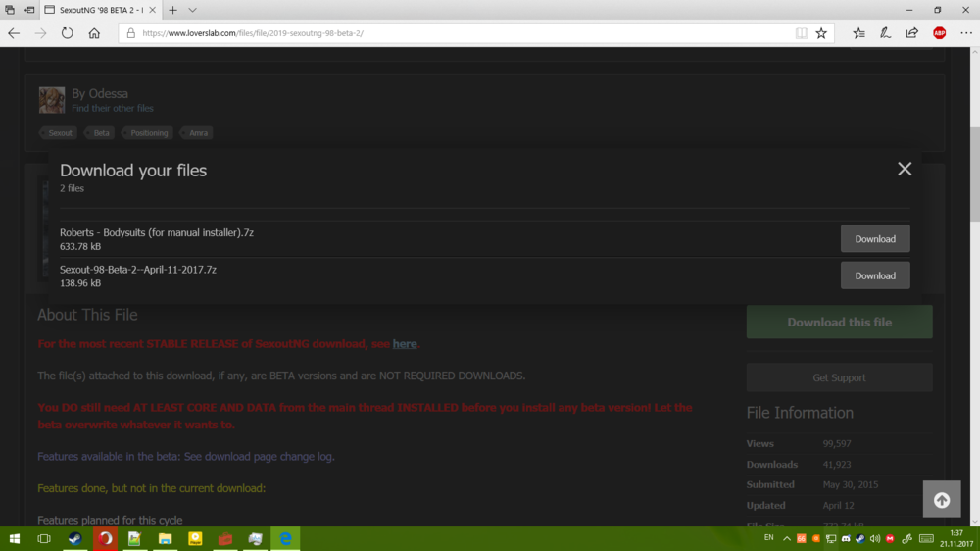This screenshot has width=980, height=551.
Task: Click the padlock site security icon
Action: coord(130,33)
